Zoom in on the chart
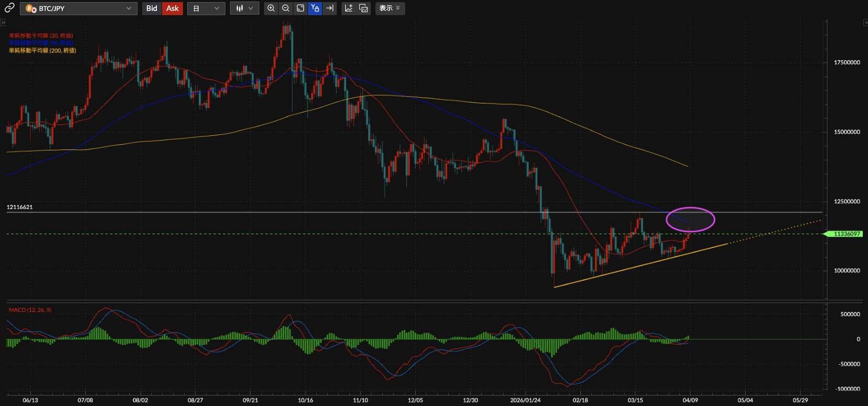Image resolution: width=868 pixels, height=406 pixels. point(271,8)
